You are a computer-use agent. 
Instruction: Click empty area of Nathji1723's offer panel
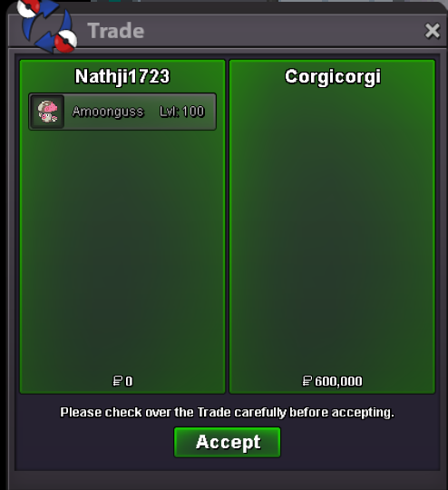[122, 250]
